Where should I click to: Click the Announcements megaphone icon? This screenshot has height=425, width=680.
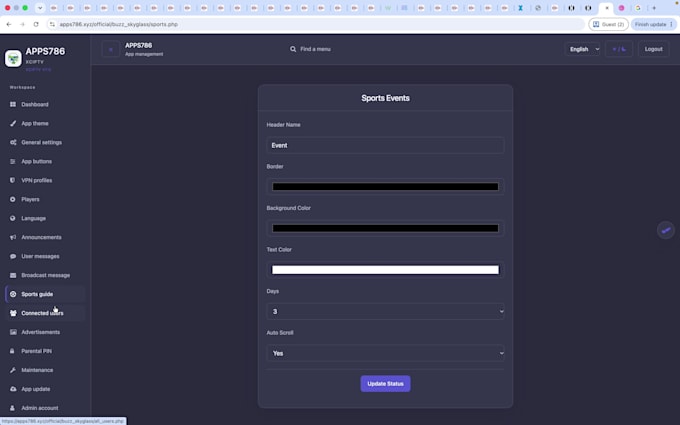[x=13, y=237]
